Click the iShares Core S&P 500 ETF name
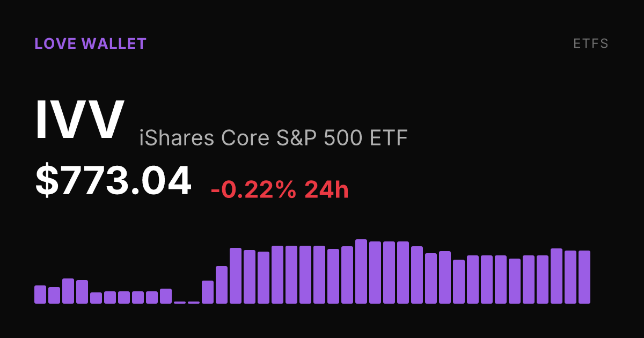 coord(274,138)
